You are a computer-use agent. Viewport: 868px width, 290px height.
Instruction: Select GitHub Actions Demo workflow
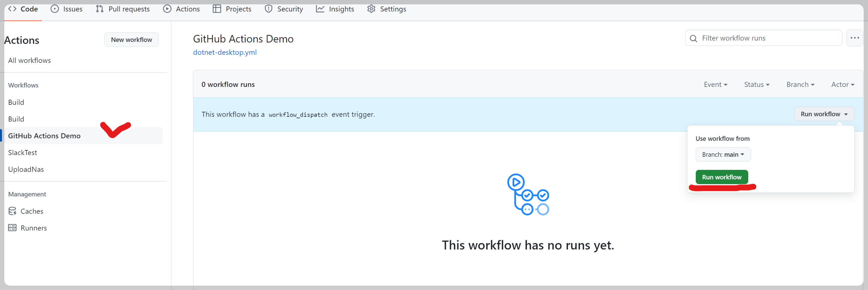point(83,136)
